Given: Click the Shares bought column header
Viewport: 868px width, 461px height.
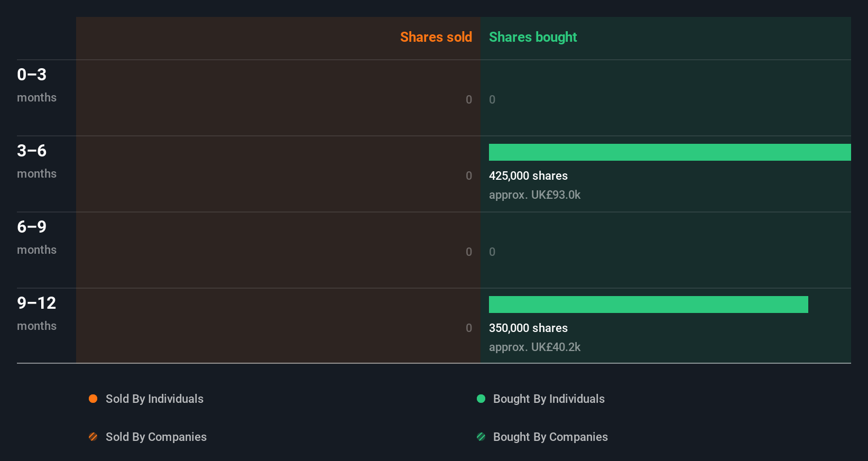Looking at the screenshot, I should (533, 37).
